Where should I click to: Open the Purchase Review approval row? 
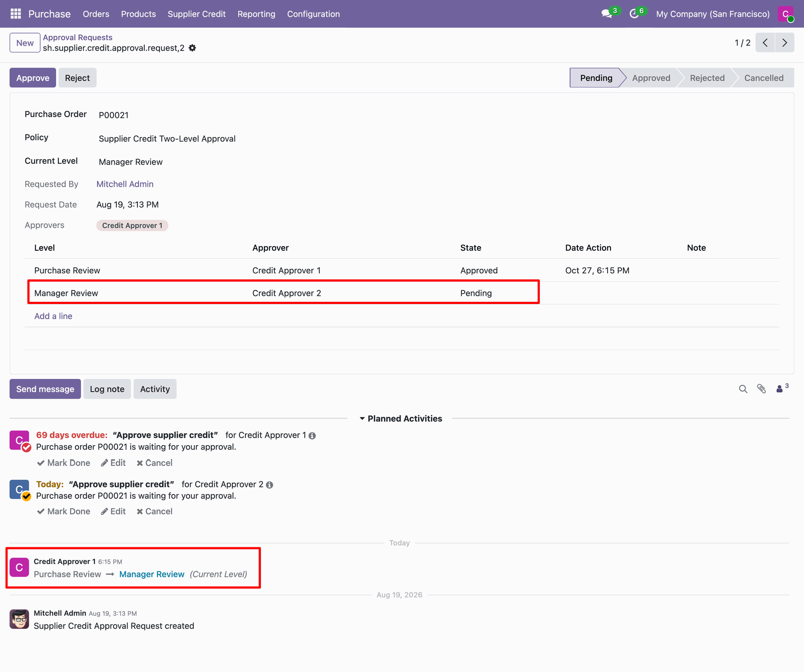[x=402, y=270]
